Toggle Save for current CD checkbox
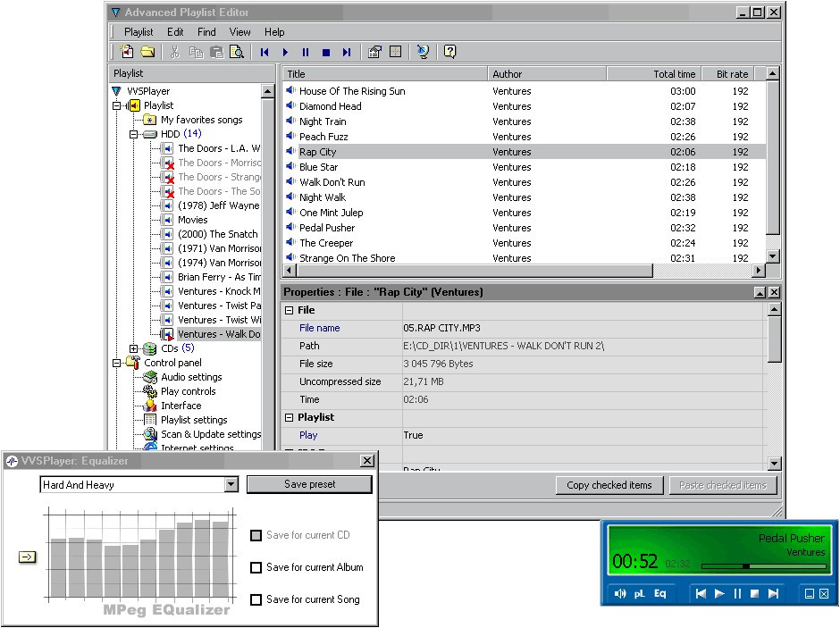The height and width of the screenshot is (628, 840). pyautogui.click(x=256, y=535)
